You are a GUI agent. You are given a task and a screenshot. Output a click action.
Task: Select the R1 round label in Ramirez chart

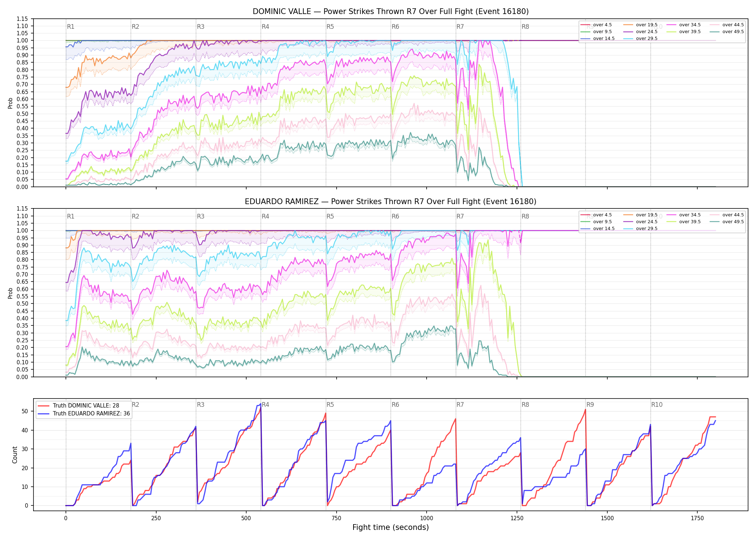(x=71, y=216)
